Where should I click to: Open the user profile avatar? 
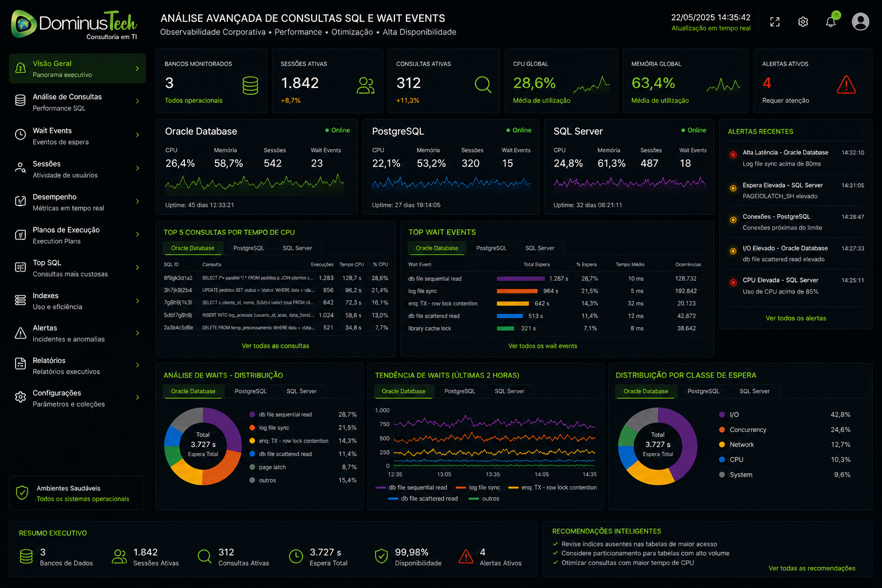860,22
